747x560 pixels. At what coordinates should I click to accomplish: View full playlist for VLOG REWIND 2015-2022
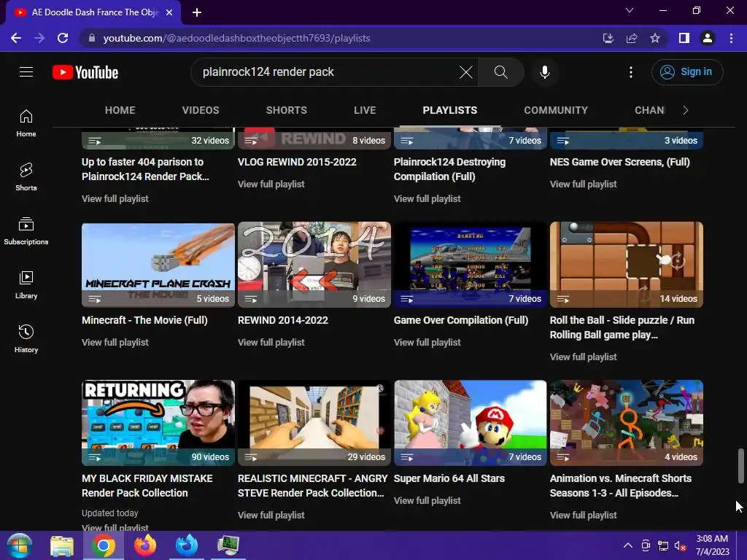click(271, 184)
